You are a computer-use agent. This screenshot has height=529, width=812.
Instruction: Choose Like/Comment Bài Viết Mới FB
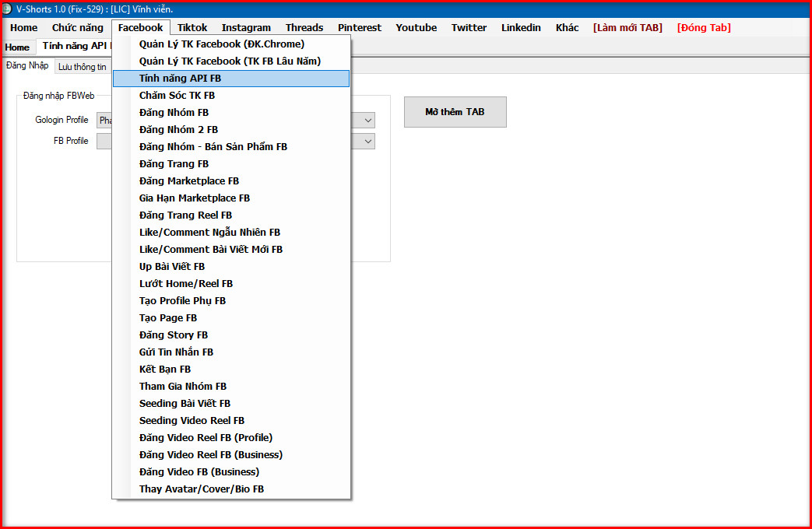point(231,249)
